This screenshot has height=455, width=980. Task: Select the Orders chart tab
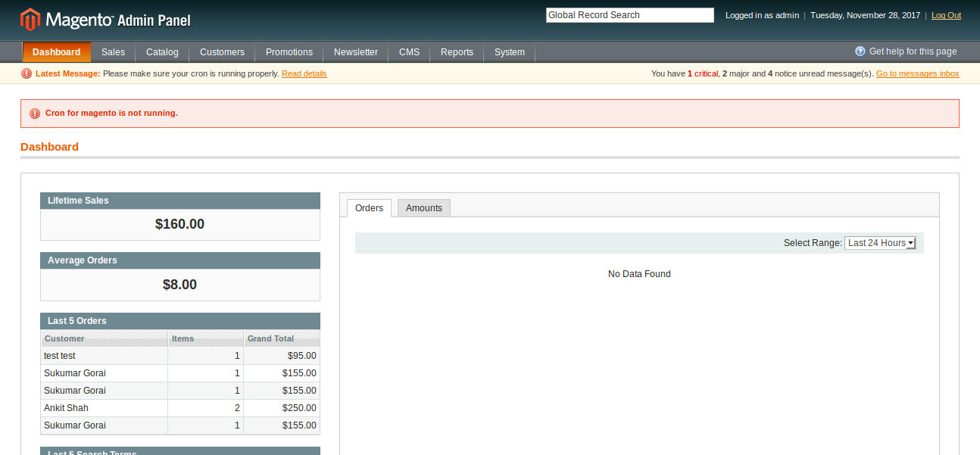click(369, 208)
